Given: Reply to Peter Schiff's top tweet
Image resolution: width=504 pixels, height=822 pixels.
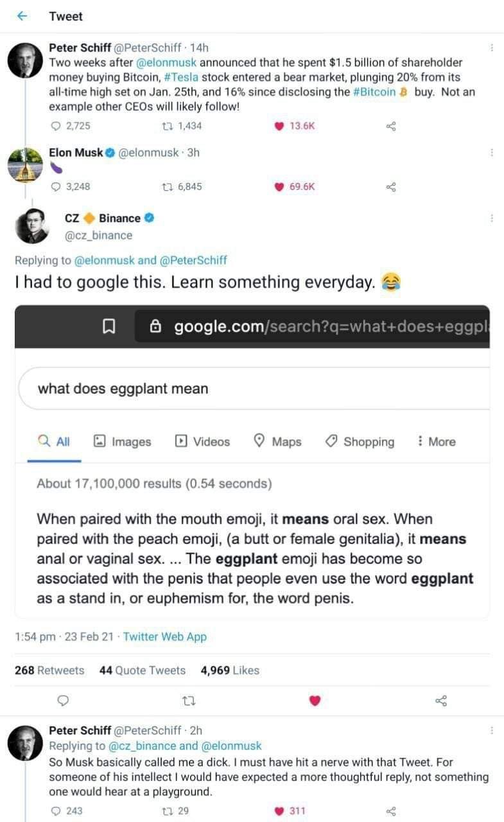Looking at the screenshot, I should pos(55,126).
